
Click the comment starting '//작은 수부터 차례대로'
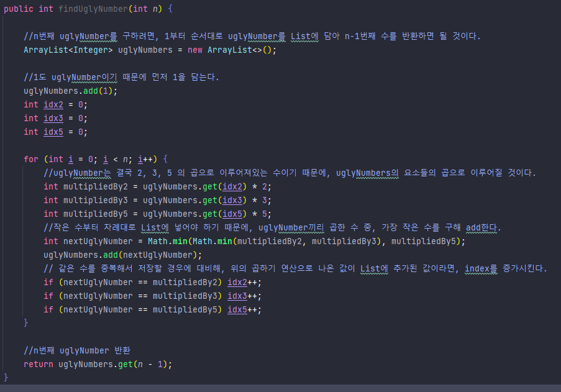click(x=272, y=228)
